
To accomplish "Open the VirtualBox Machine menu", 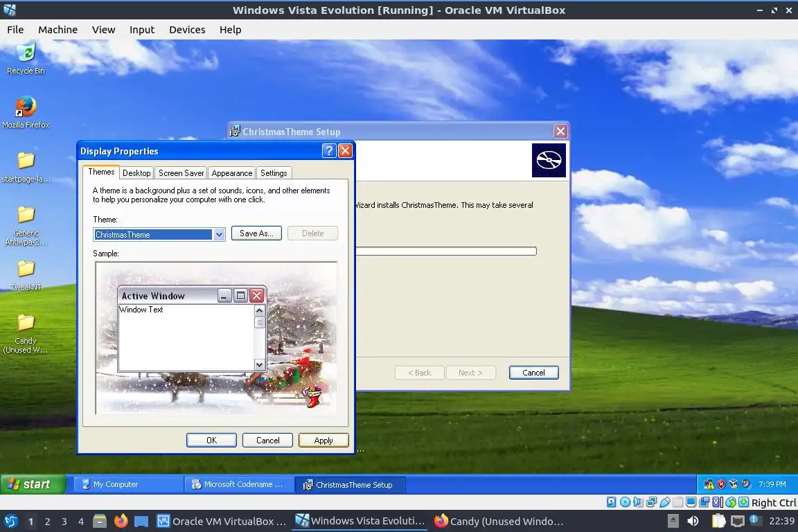I will pyautogui.click(x=58, y=30).
